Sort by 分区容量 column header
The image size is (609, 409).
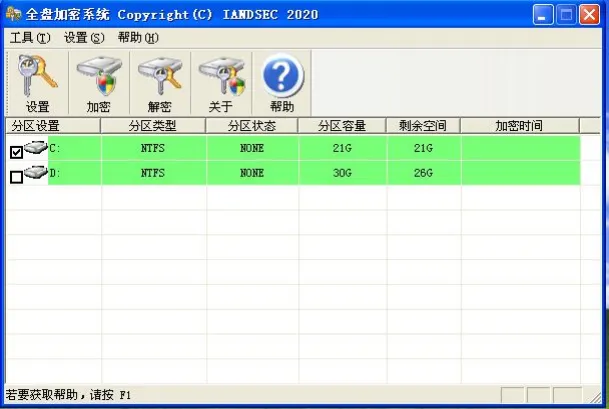coord(342,126)
